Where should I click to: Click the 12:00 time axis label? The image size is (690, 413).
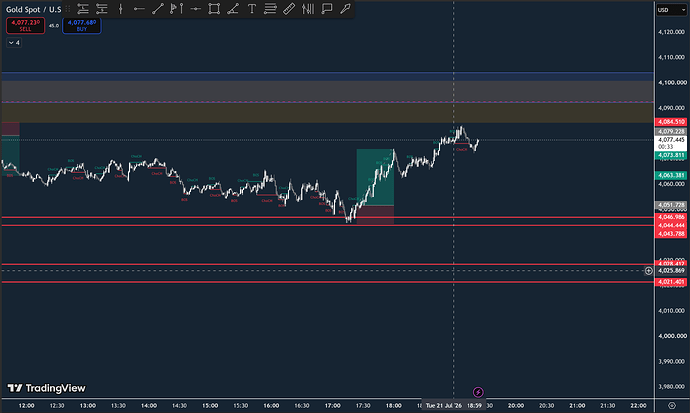26,406
